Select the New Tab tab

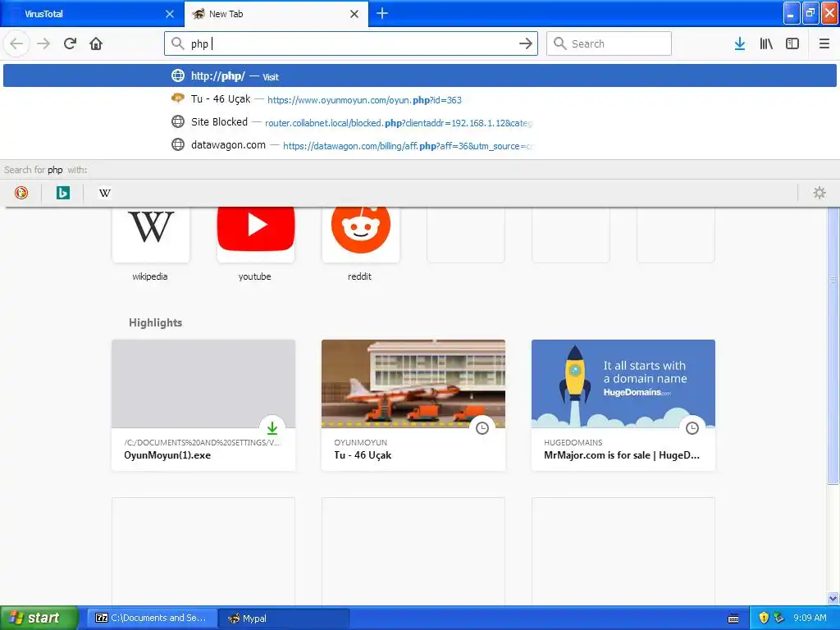coord(276,14)
